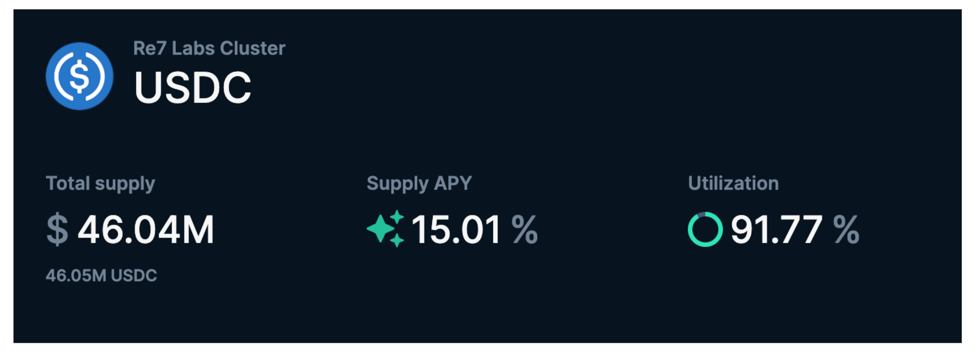The height and width of the screenshot is (357, 980).
Task: Click the gray unfilled segment of the utilization ring
Action: tap(701, 214)
